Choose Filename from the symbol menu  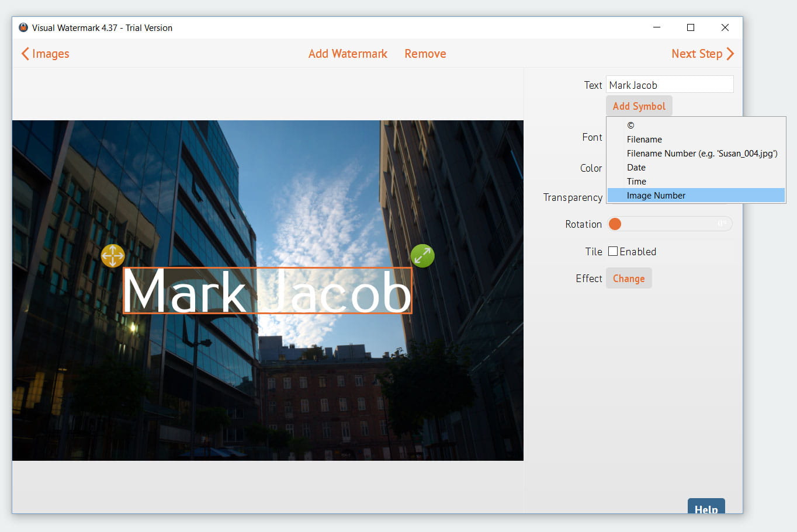coord(696,139)
